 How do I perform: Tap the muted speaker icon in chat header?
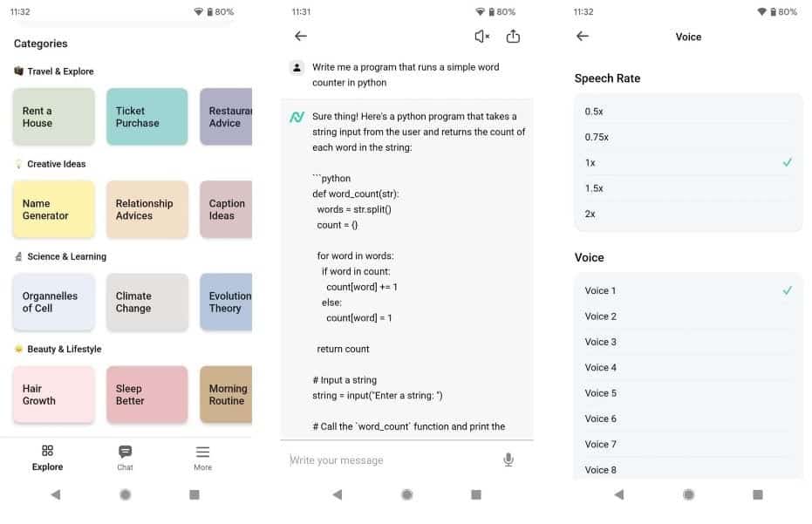(x=481, y=37)
